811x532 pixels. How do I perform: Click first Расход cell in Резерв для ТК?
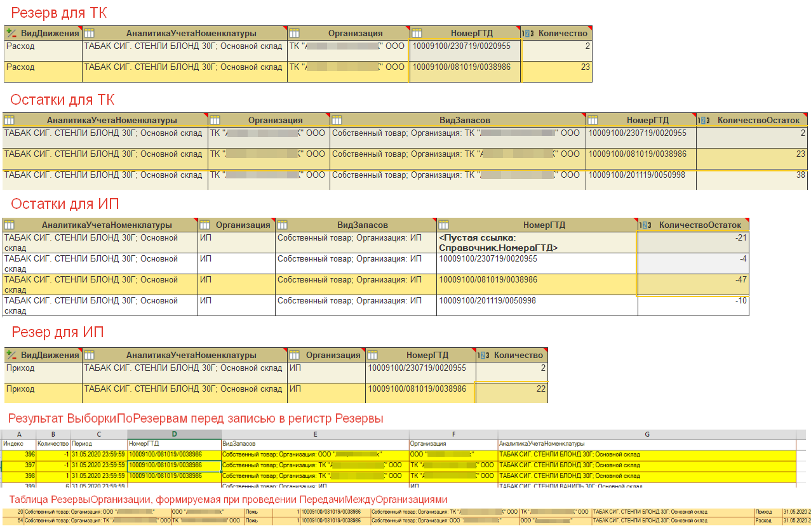[x=43, y=51]
